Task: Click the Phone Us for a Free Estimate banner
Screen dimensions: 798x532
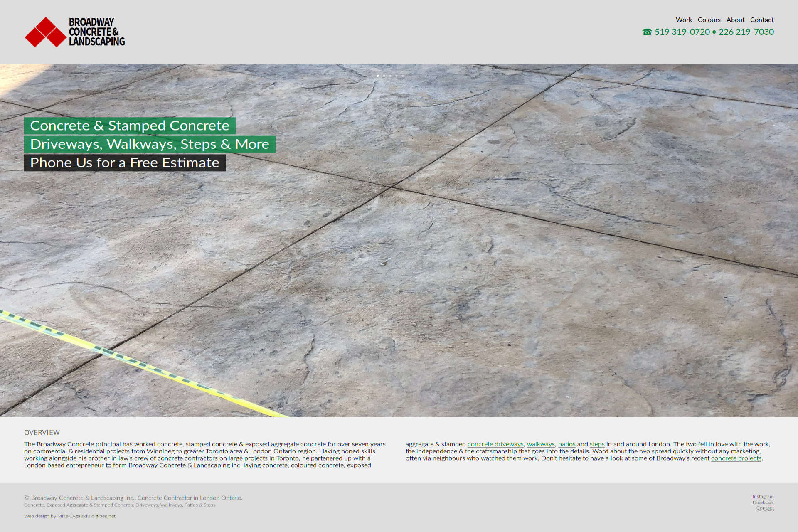Action: [x=125, y=163]
